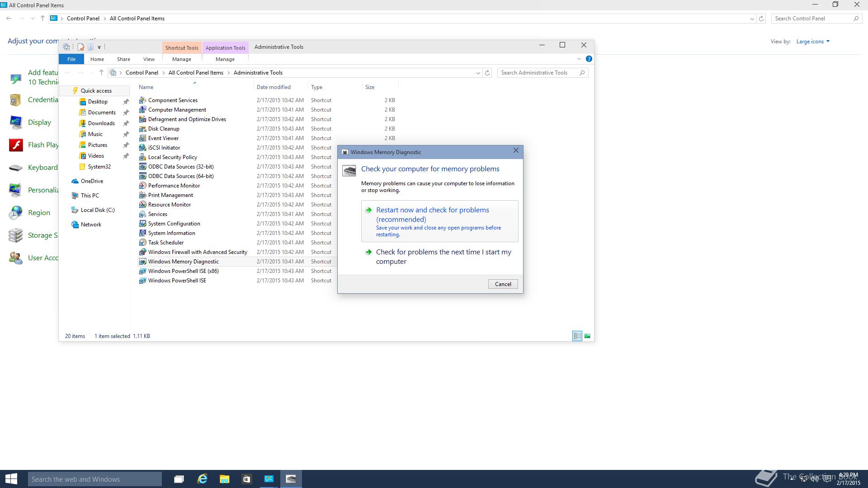Open the View by Large icons dropdown
Viewport: 868px width, 488px height.
813,42
